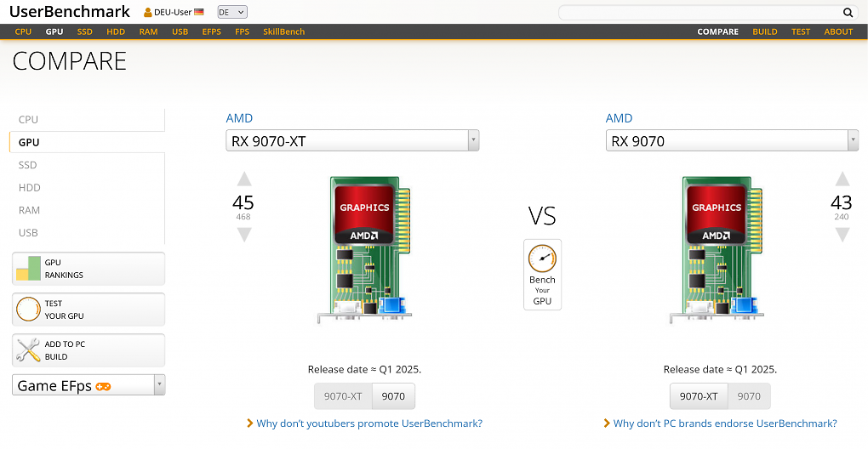Click the UserBenchmark logo link
This screenshot has height=449, width=868.
(70, 11)
